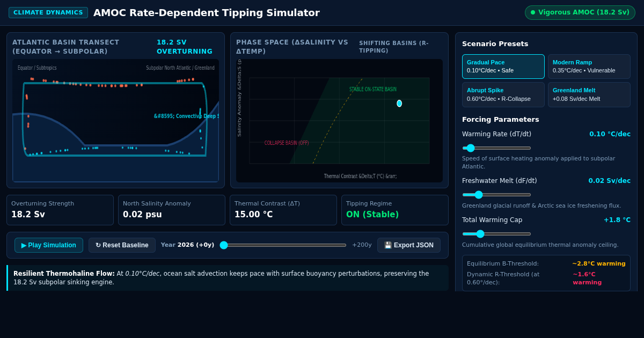This screenshot has width=644, height=338.
Task: Click the AMOC Rate-Dependent Tipping Simulator title
Action: tap(207, 12)
